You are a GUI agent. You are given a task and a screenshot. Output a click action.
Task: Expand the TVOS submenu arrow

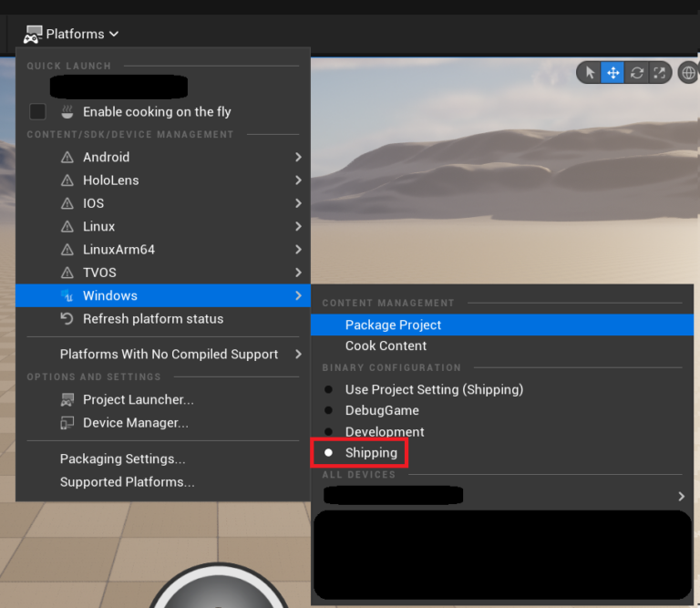point(298,273)
